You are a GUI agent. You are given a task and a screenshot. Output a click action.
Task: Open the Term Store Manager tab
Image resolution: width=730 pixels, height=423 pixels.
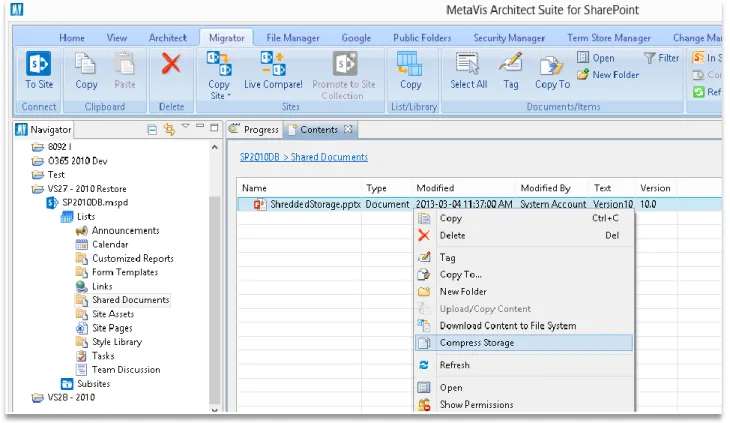point(608,38)
